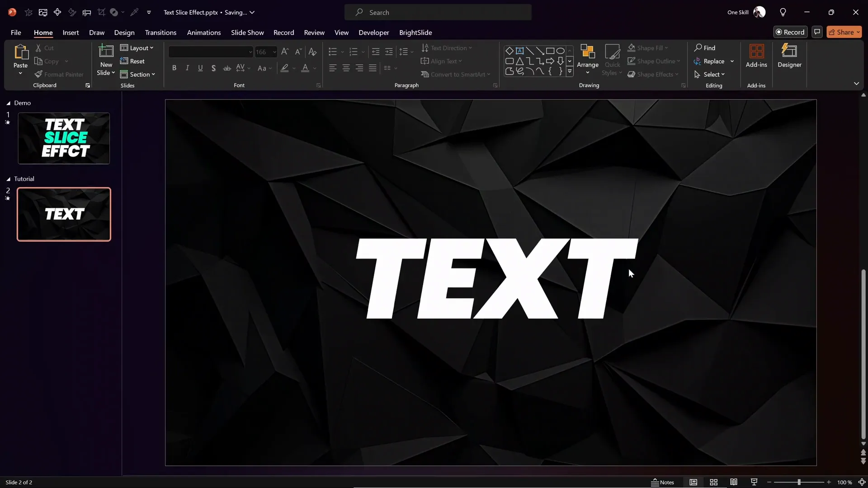This screenshot has height=488, width=868.
Task: Toggle italic formatting
Action: click(x=187, y=68)
